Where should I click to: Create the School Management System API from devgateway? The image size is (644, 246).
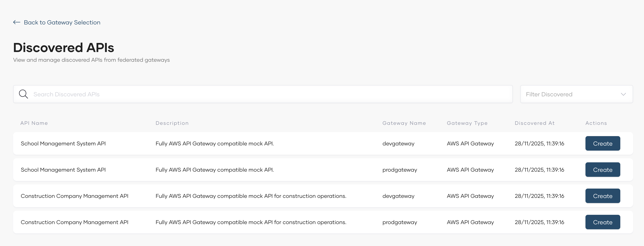point(602,143)
